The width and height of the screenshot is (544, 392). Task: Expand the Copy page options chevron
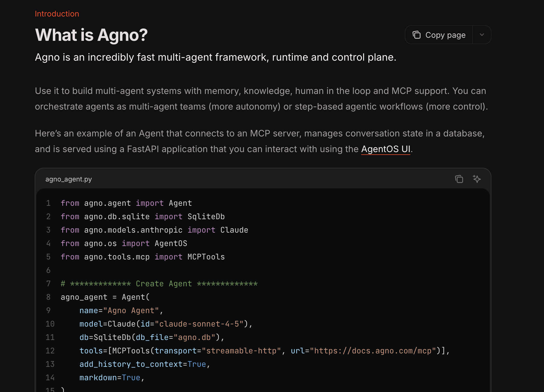pos(482,35)
